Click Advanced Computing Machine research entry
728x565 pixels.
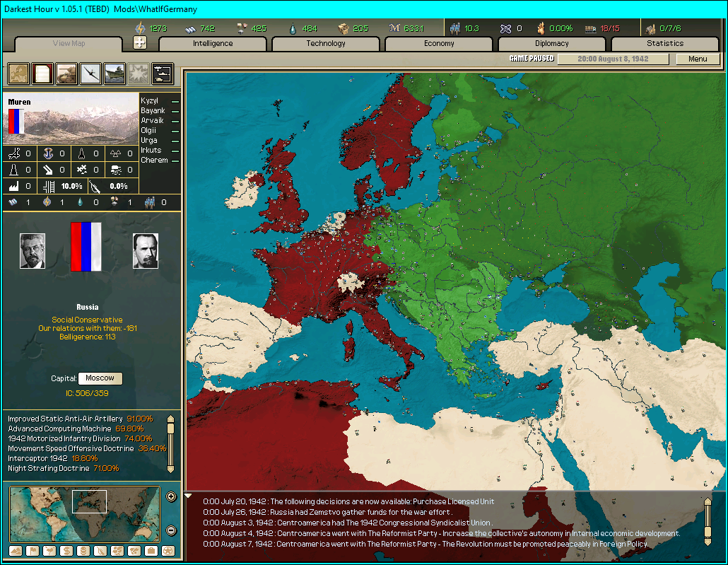[x=76, y=429]
